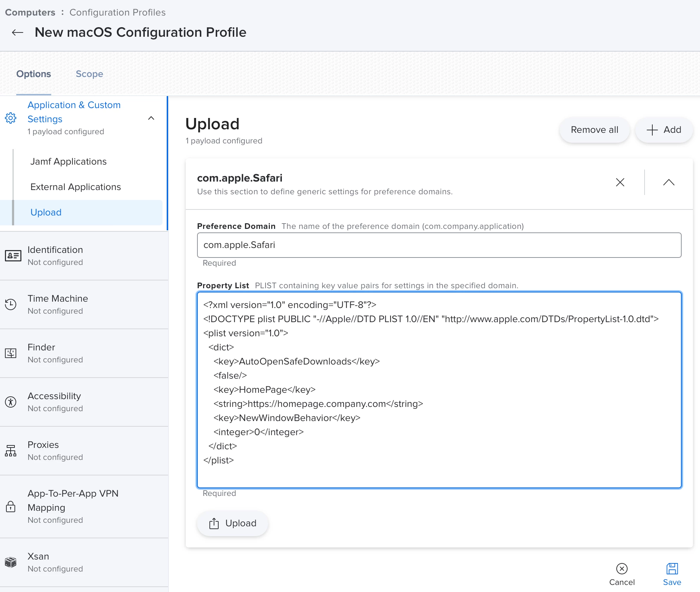
Task: Click the Configuration Profiles breadcrumb
Action: click(x=118, y=12)
